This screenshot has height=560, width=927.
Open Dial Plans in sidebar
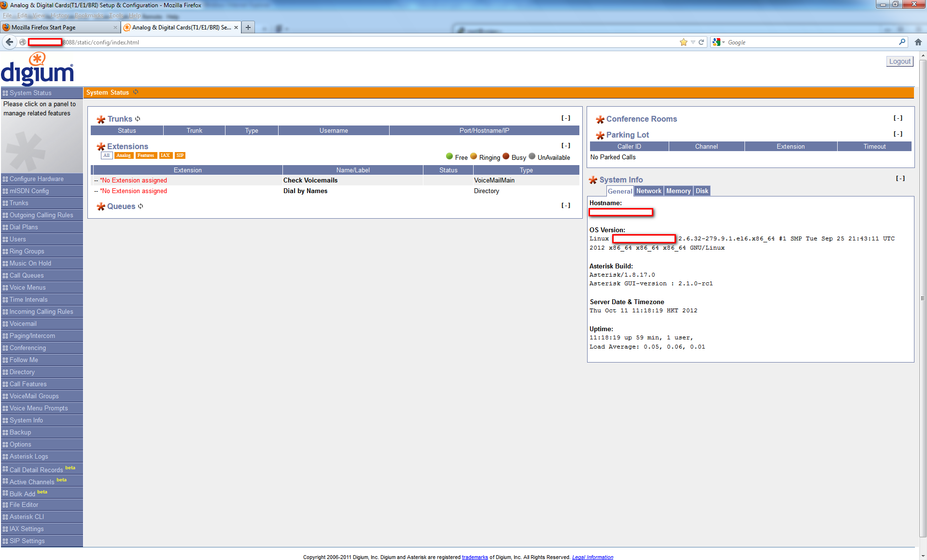pos(42,227)
